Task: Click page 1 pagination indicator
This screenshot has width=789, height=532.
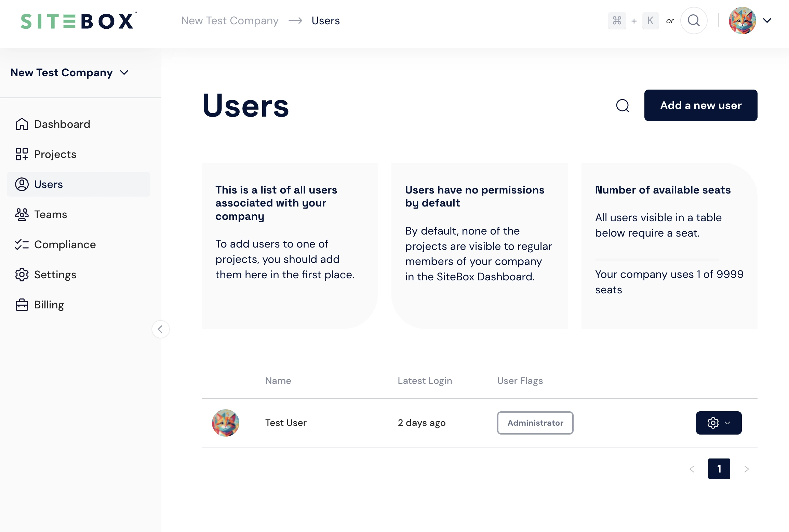Action: [719, 468]
